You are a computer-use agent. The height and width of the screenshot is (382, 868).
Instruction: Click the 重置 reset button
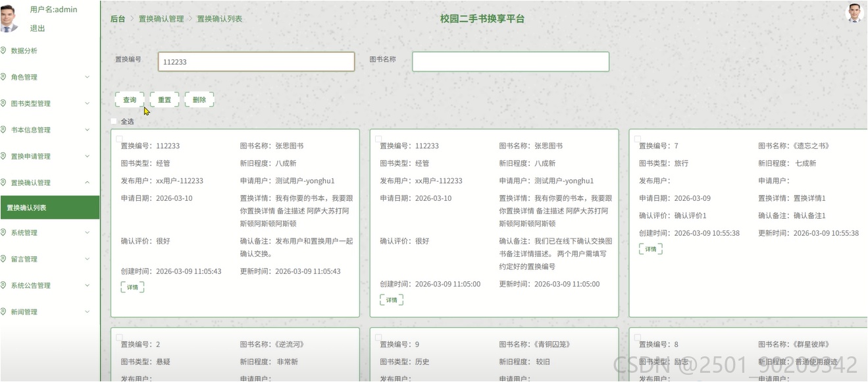coord(165,100)
